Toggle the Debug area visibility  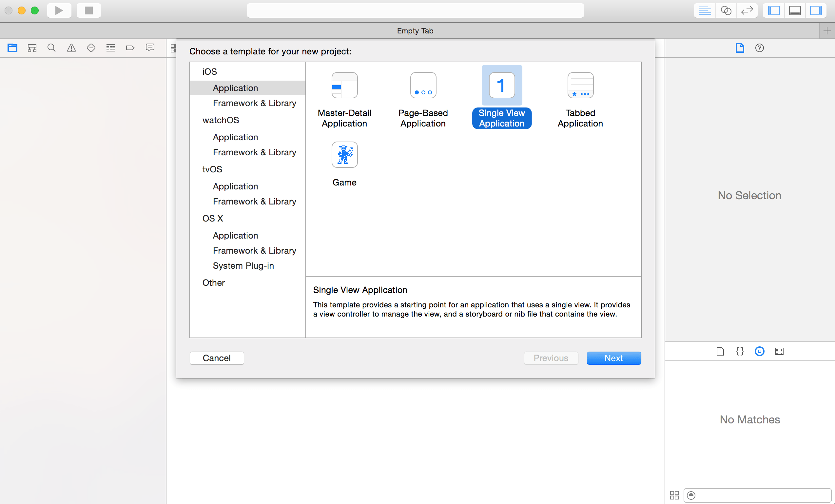[795, 10]
